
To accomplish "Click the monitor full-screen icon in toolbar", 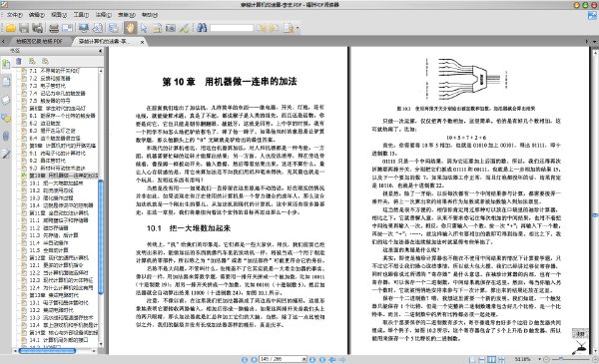I will (84, 28).
